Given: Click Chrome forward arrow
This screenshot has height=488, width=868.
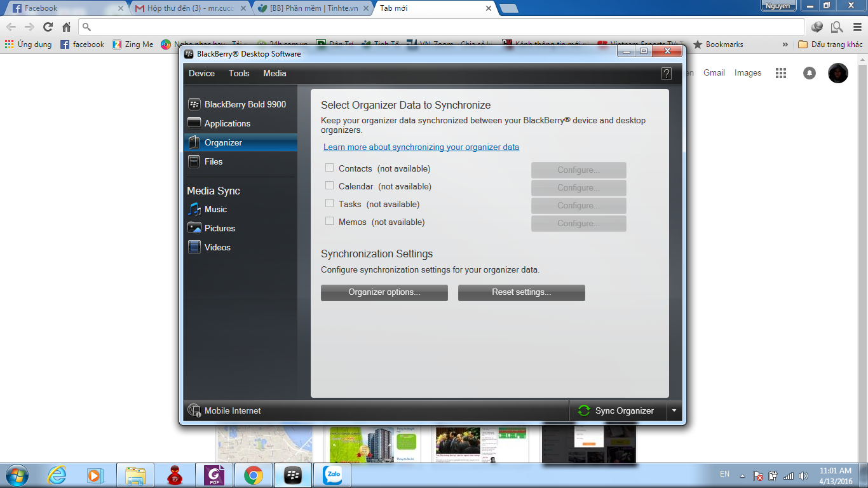Looking at the screenshot, I should 29,27.
